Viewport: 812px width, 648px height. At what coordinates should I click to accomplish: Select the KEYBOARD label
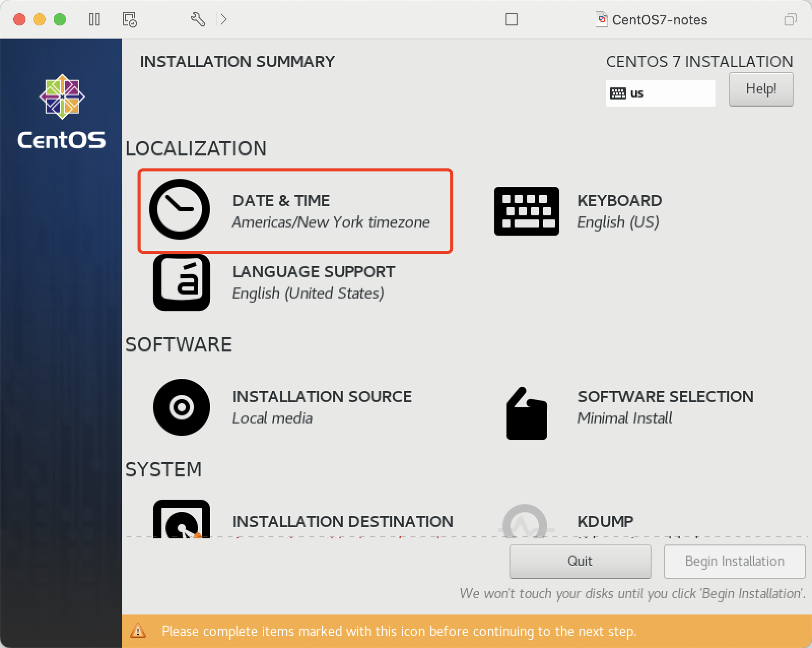620,201
